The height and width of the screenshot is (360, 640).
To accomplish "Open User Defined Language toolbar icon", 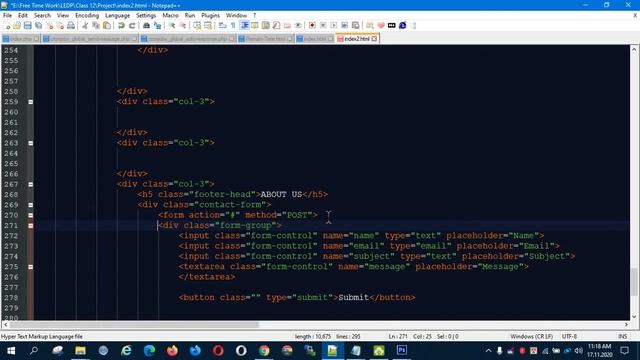I will 255,25.
